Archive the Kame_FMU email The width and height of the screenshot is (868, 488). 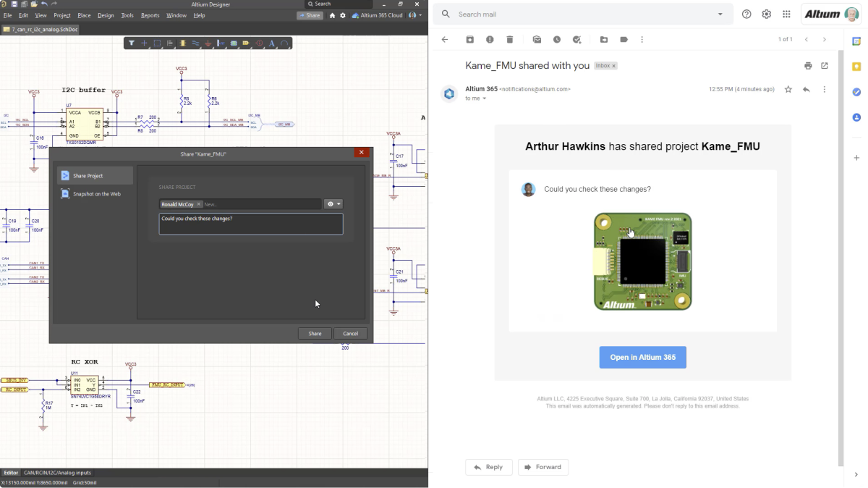point(469,40)
